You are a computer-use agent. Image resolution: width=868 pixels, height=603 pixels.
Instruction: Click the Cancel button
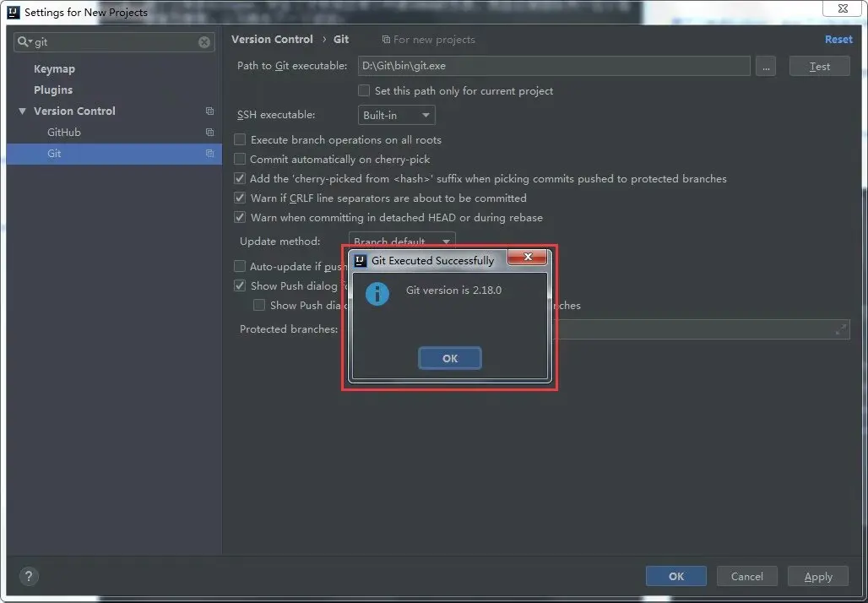click(746, 577)
